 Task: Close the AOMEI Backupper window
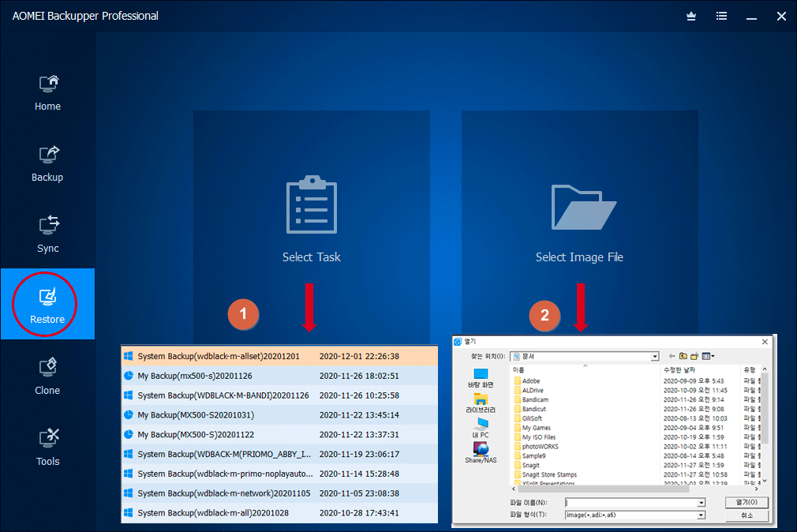[x=782, y=17]
